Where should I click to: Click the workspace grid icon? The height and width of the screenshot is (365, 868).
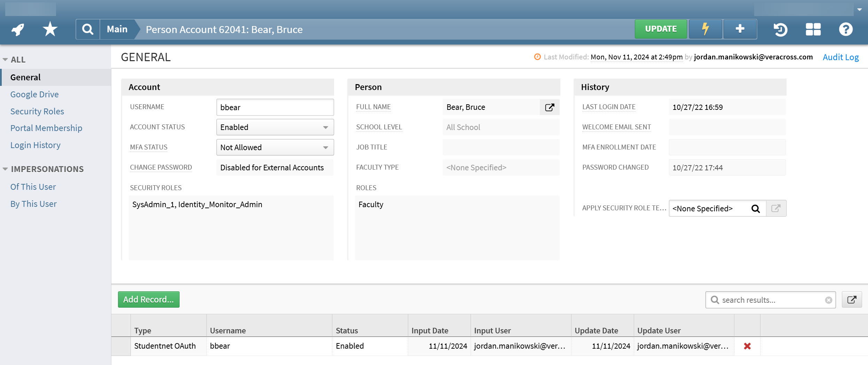813,30
